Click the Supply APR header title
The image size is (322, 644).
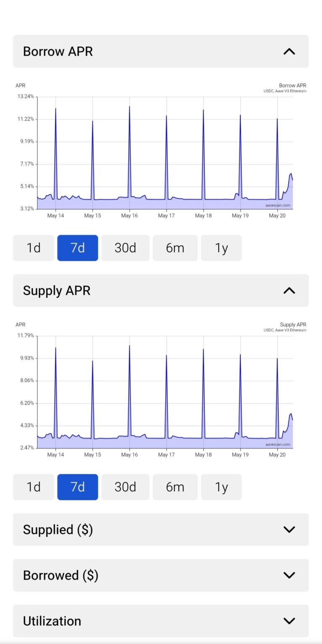coord(57,291)
